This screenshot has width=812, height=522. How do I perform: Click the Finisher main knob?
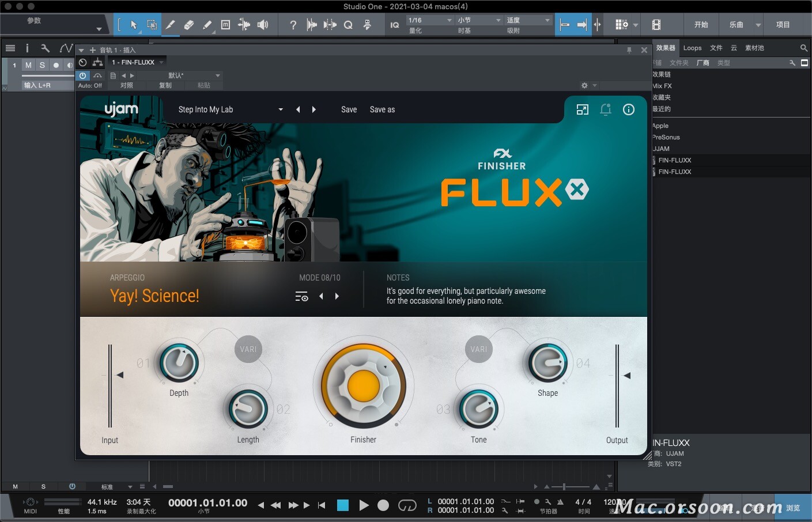364,385
